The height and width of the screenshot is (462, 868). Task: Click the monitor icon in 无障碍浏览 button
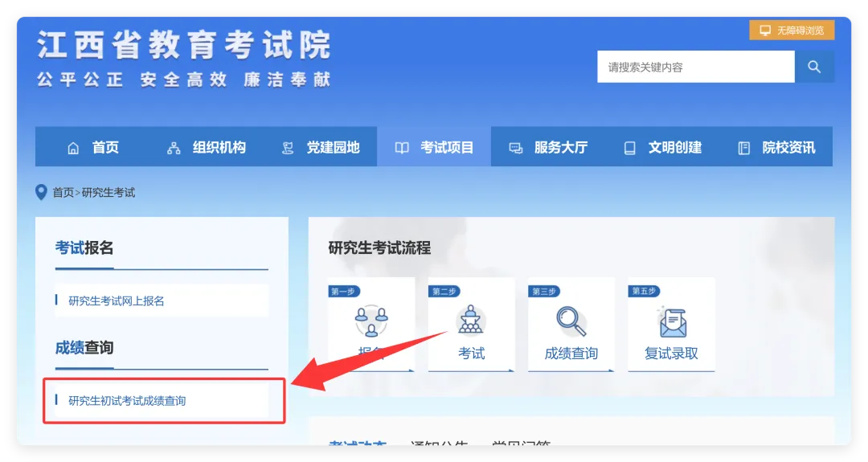[x=765, y=31]
